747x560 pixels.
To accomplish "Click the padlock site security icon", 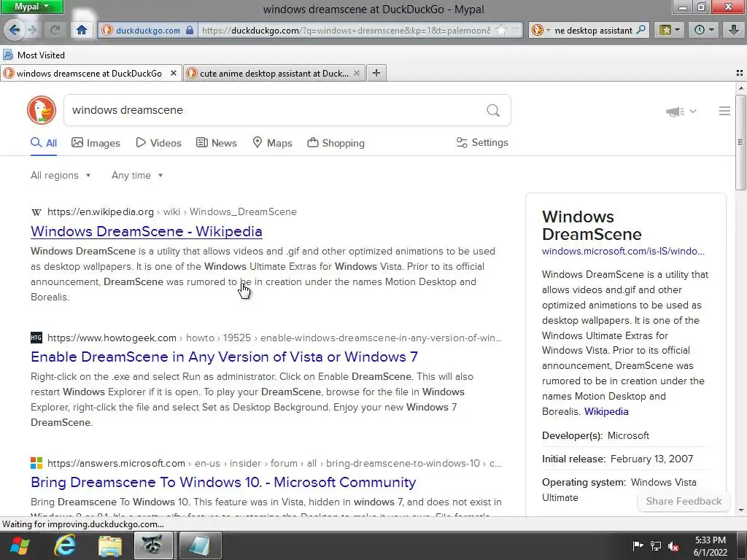I will (190, 30).
